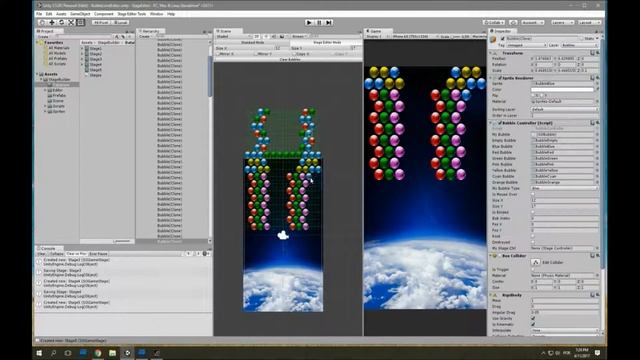Open the GameObject menu
640x360 pixels.
click(80, 14)
